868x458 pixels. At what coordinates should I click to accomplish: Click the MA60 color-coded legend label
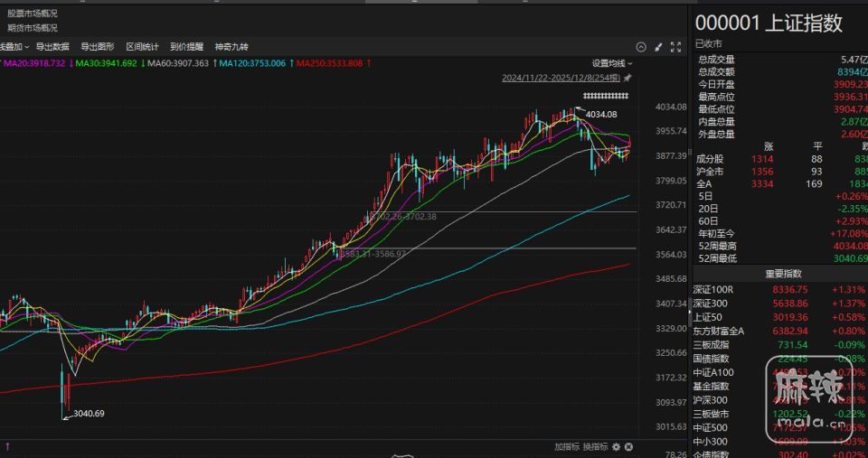177,63
